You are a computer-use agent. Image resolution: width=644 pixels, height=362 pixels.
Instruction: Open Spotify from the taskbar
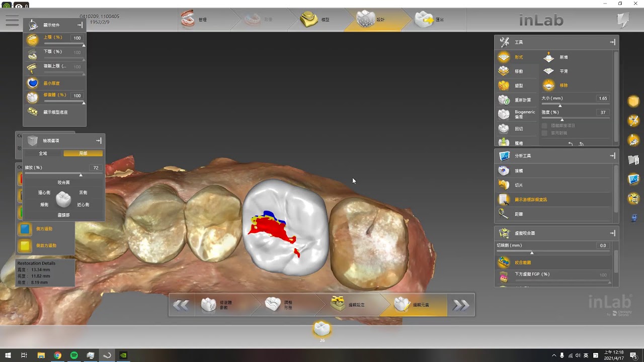point(74,355)
